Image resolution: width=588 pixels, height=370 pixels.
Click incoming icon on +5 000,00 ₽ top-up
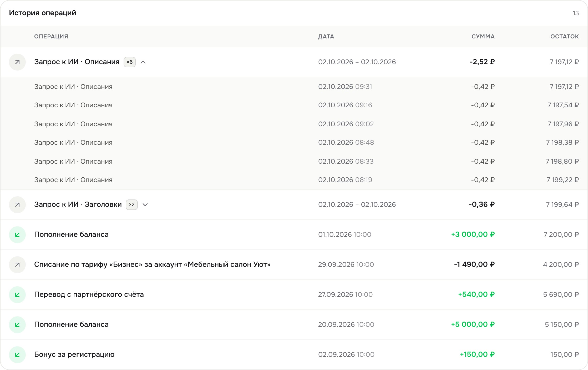[x=17, y=325]
